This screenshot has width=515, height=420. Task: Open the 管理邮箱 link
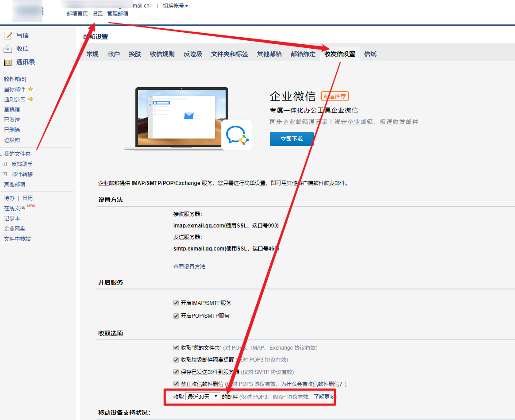coord(118,13)
